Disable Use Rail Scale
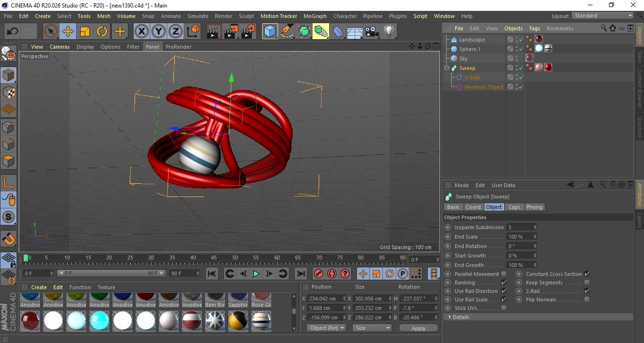 click(x=504, y=300)
